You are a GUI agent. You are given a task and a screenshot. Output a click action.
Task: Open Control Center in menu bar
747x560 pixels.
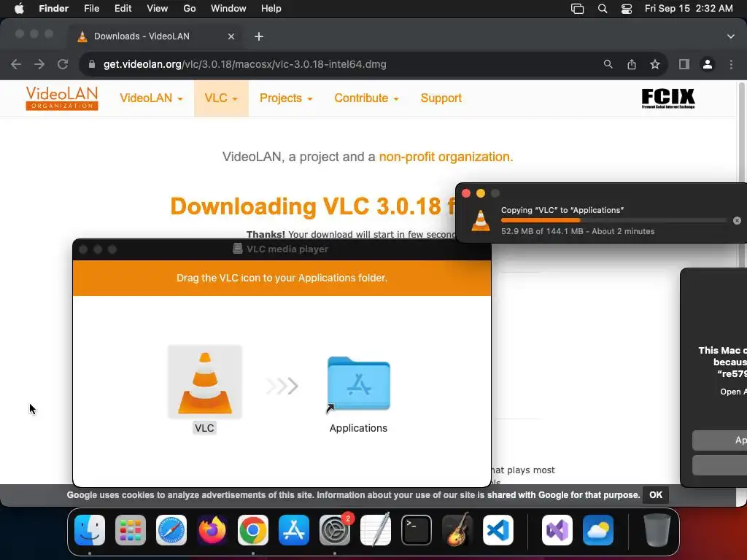[627, 9]
